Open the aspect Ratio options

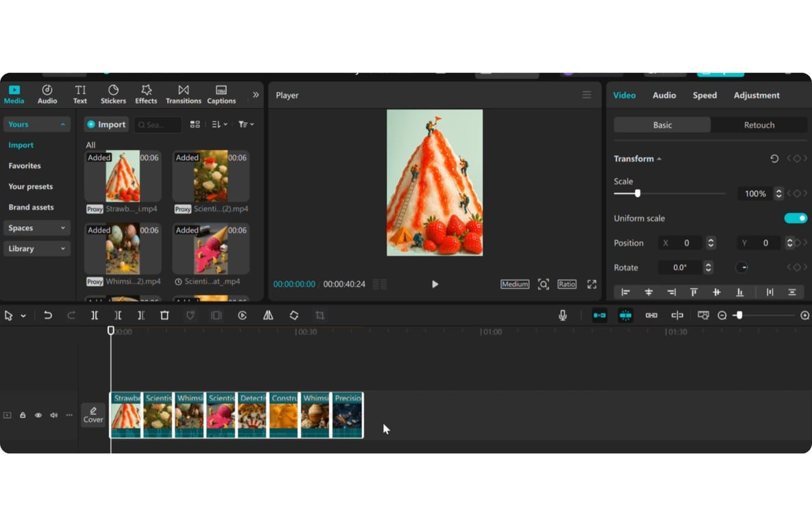click(x=567, y=284)
